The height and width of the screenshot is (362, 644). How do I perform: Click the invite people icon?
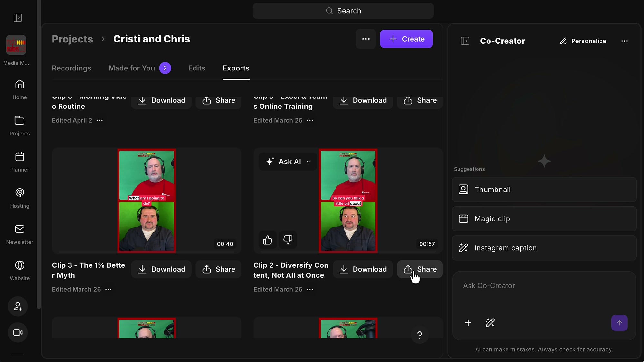18,306
